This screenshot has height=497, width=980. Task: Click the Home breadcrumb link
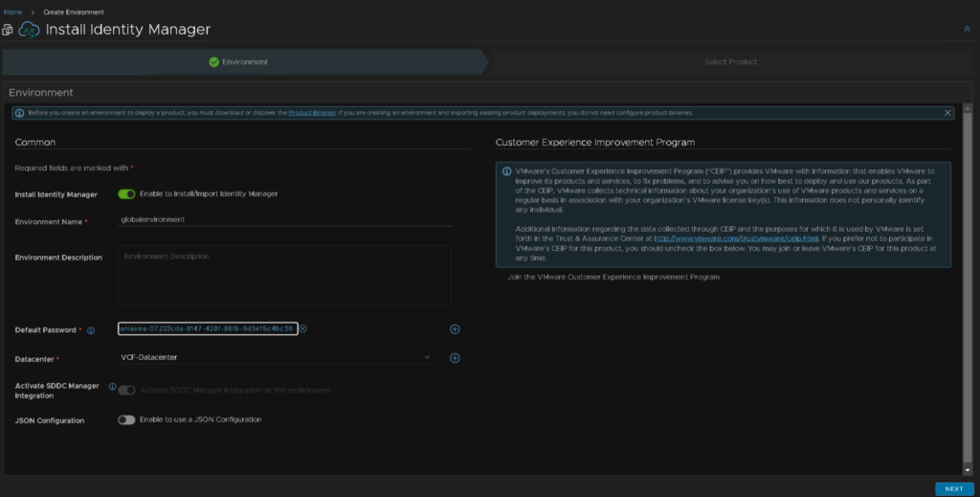(x=12, y=11)
